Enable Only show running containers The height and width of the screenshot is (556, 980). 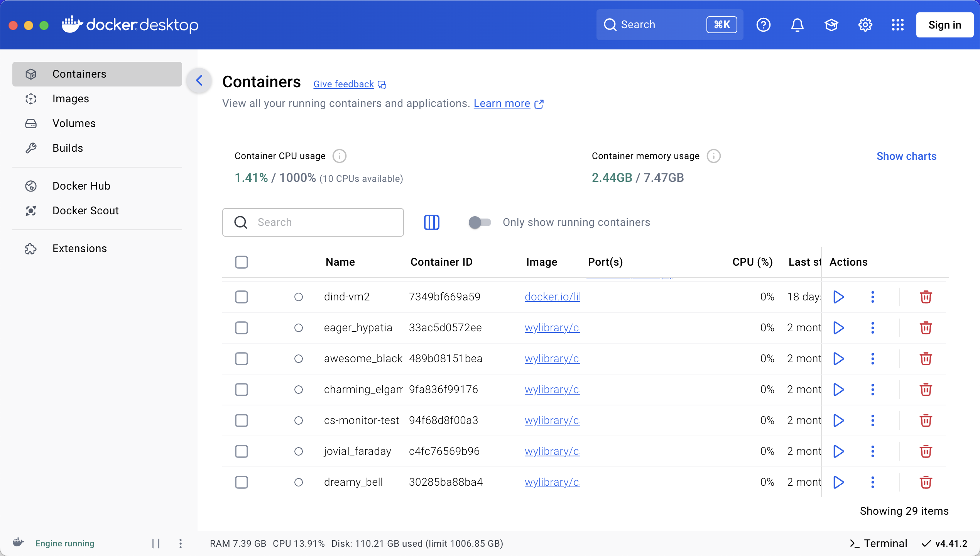480,222
